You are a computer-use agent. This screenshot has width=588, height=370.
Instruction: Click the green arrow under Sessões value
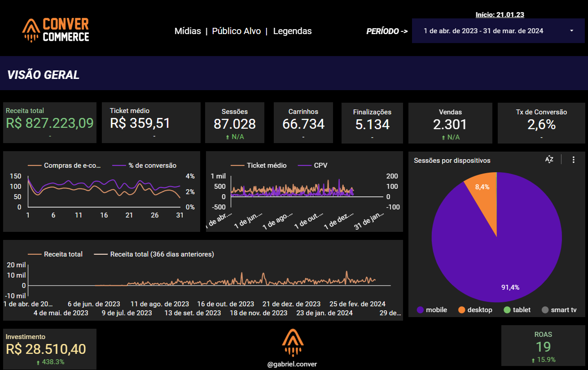pos(228,137)
